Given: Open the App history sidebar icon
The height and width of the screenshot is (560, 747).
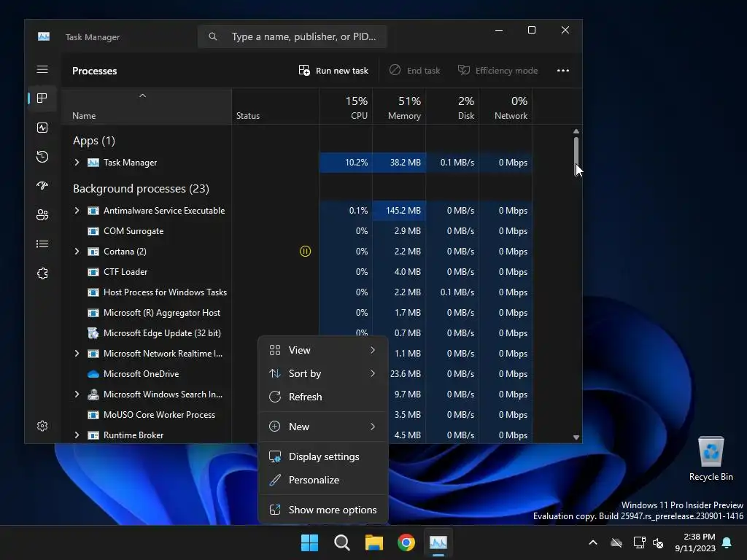Looking at the screenshot, I should [42, 157].
